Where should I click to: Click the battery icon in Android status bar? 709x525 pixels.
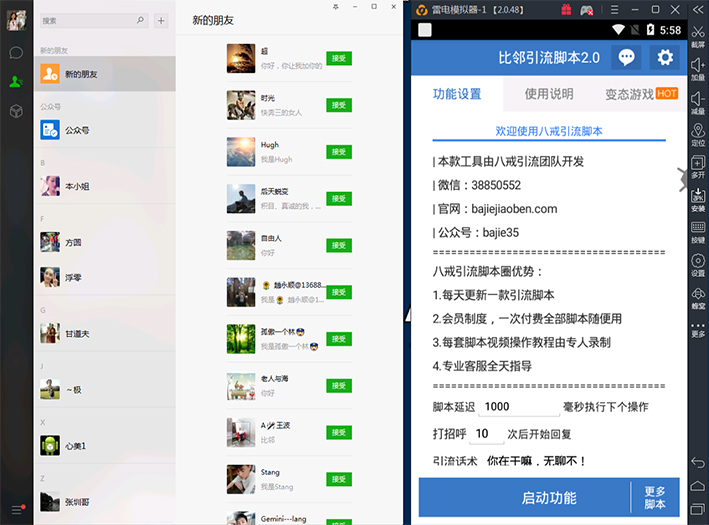(650, 30)
